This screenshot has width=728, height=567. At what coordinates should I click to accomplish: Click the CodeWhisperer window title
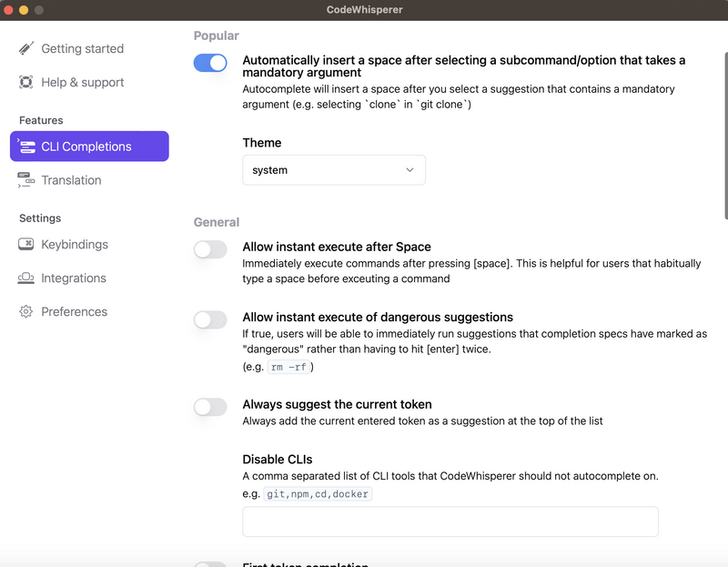click(365, 10)
